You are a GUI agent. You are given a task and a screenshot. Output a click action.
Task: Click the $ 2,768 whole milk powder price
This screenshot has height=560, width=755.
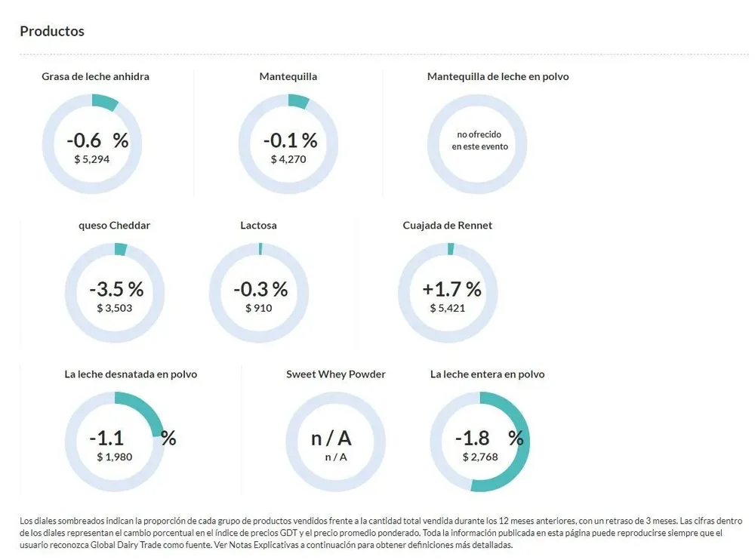(x=480, y=457)
